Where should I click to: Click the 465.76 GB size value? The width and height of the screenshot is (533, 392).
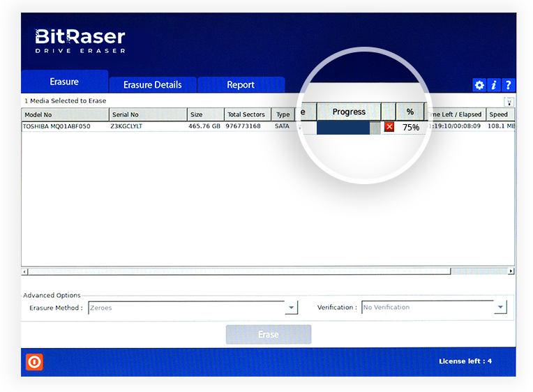(x=204, y=126)
